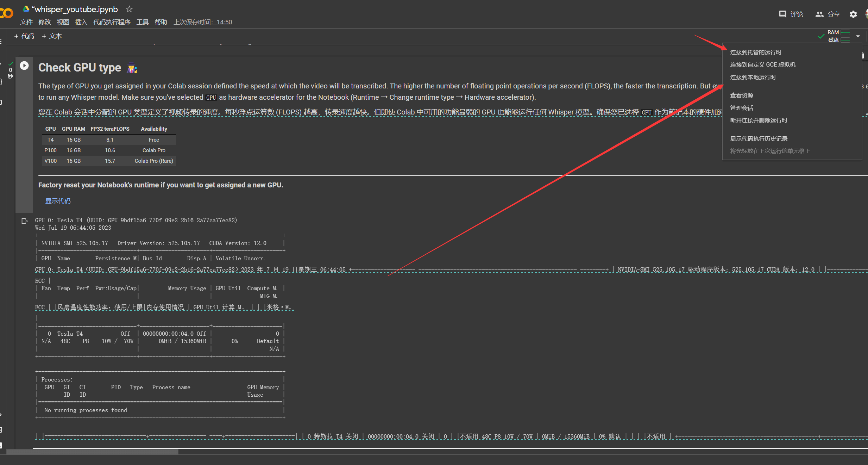Viewport: 868px width, 465px height.
Task: Click the Google Drive icon beside title
Action: 26,9
